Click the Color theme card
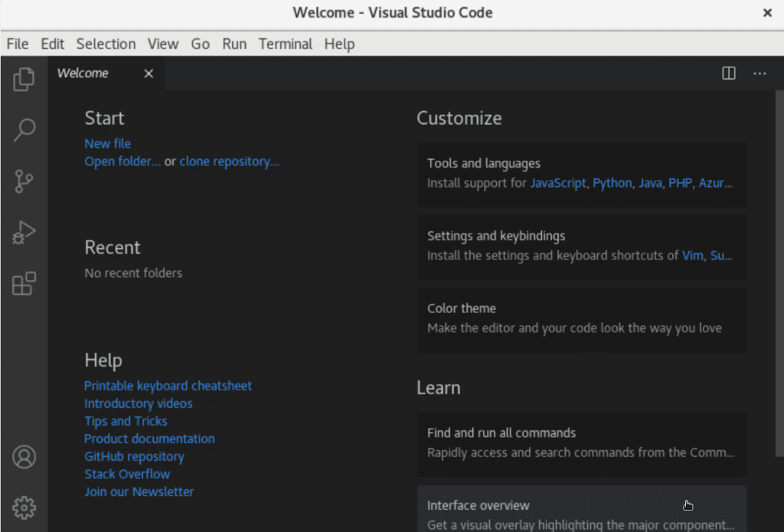 click(x=581, y=320)
